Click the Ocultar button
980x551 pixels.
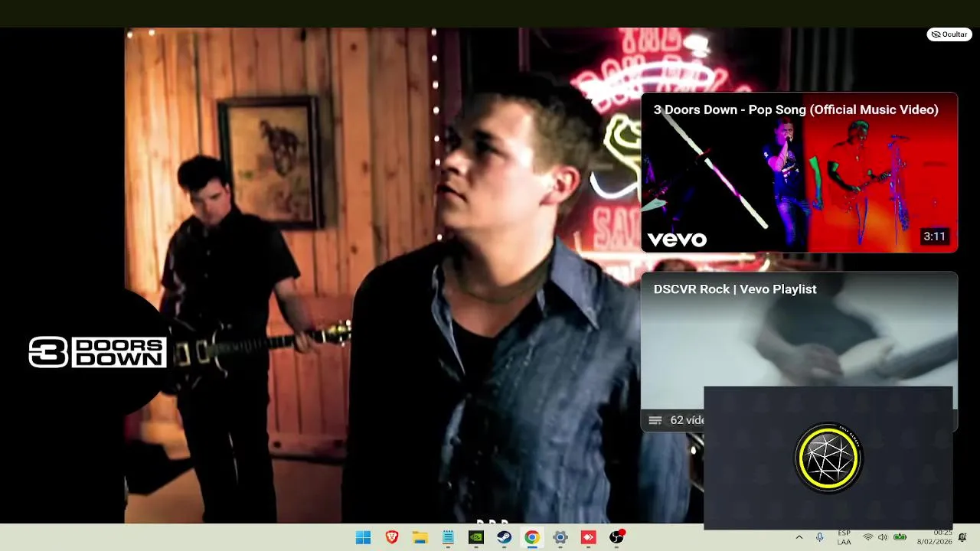[x=949, y=34]
